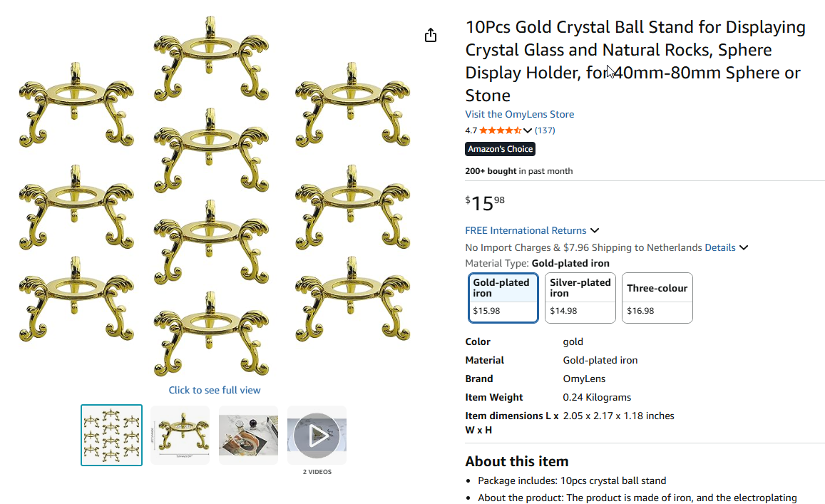Click the Amazon's Choice badge
Viewport: 825px width, 504px height.
tap(500, 149)
